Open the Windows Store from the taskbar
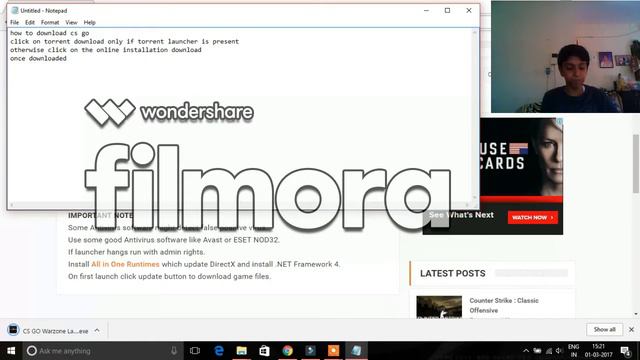This screenshot has width=640, height=360. (264, 351)
